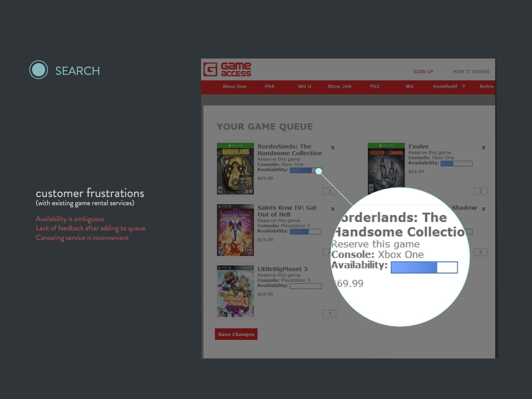The image size is (532, 399).
Task: Select the Xbox 360 menu item
Action: 339,86
